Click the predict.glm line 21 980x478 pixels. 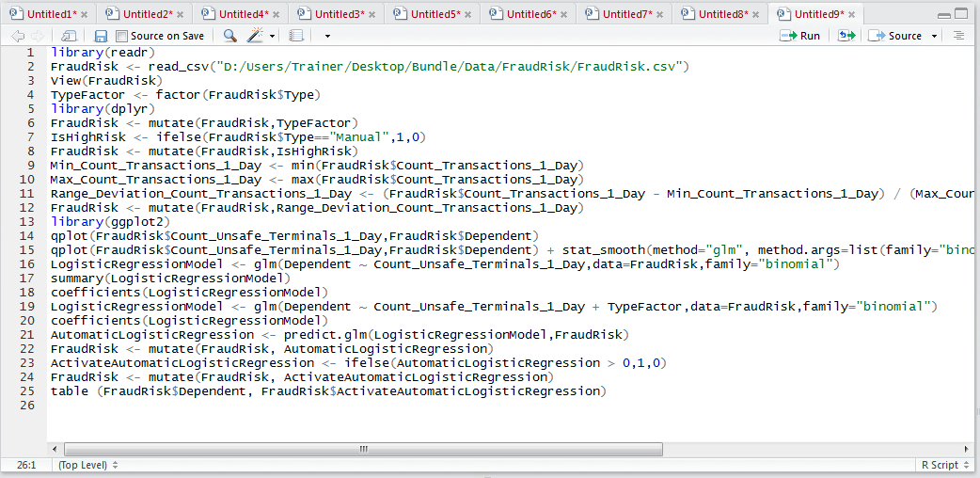point(340,335)
